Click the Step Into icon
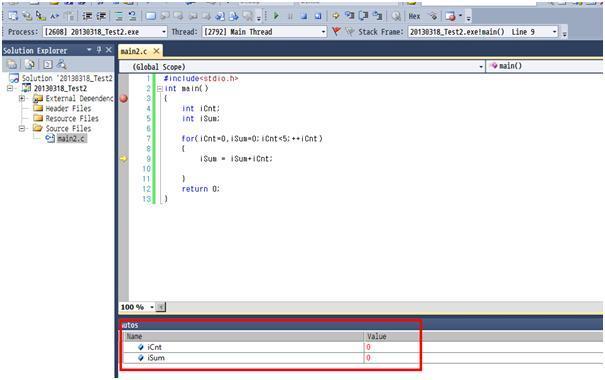This screenshot has height=380, width=605. (x=350, y=16)
